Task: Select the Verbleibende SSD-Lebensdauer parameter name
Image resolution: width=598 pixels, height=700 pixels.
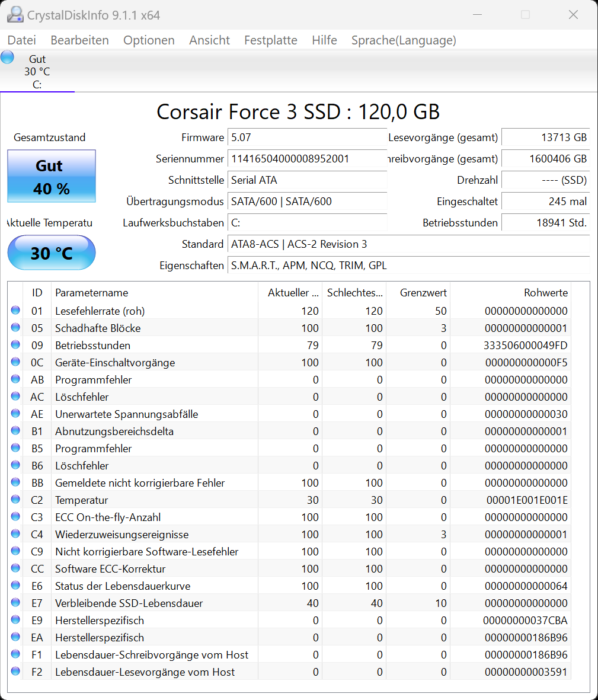Action: click(129, 603)
